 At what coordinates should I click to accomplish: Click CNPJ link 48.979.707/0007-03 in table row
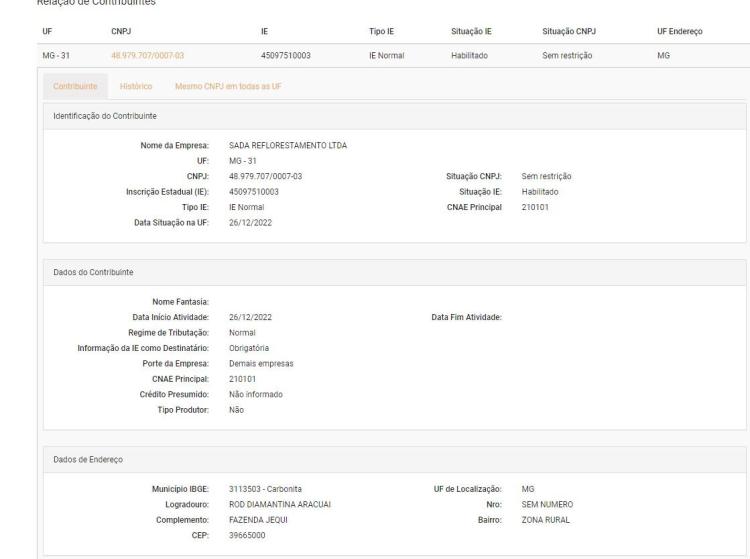tap(147, 55)
